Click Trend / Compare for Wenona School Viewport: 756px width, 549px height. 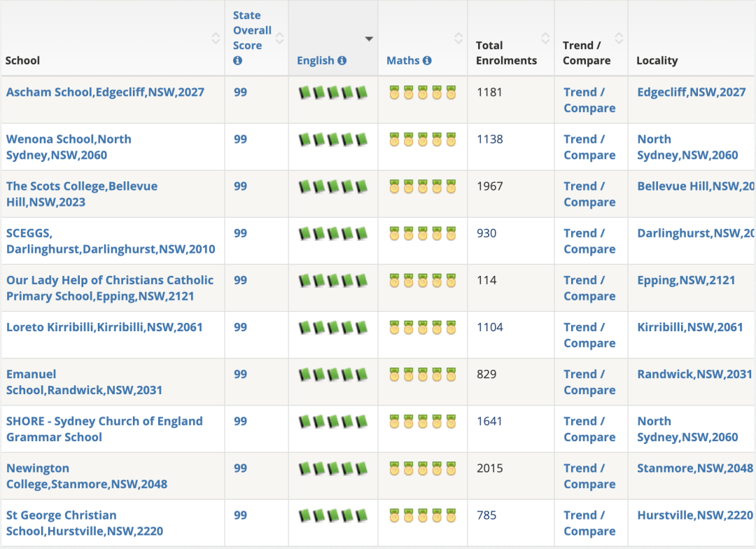click(x=589, y=147)
